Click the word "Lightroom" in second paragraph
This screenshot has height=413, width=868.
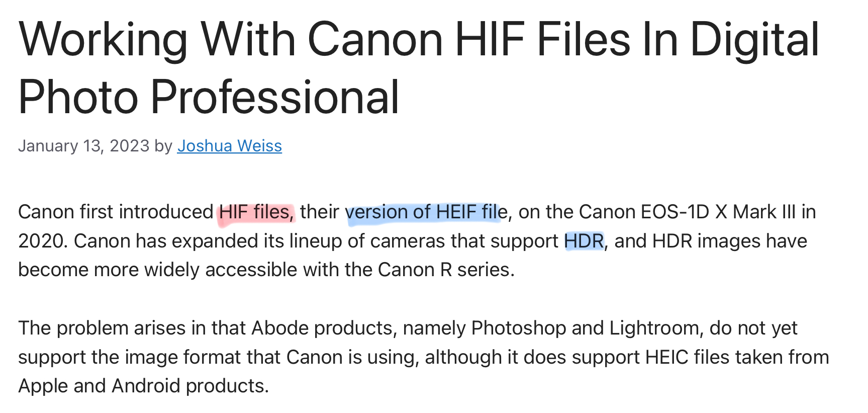(x=654, y=328)
